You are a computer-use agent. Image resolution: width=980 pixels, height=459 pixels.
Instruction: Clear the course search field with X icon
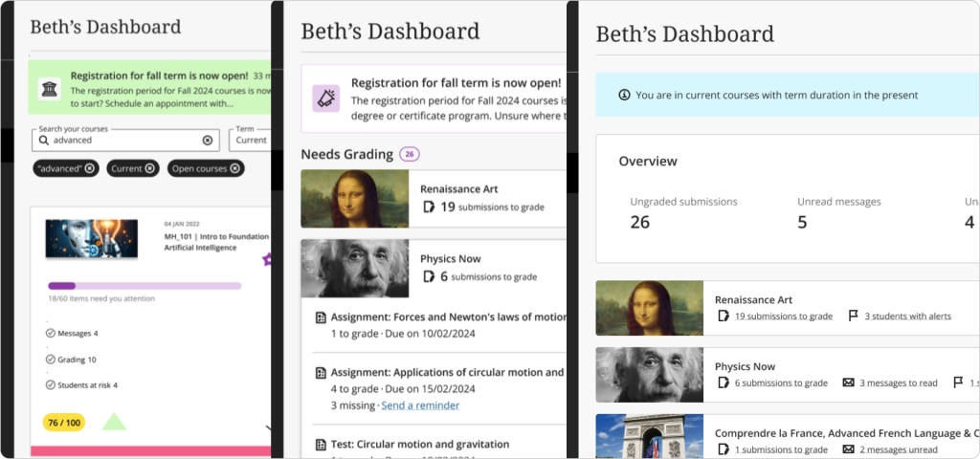click(x=207, y=140)
